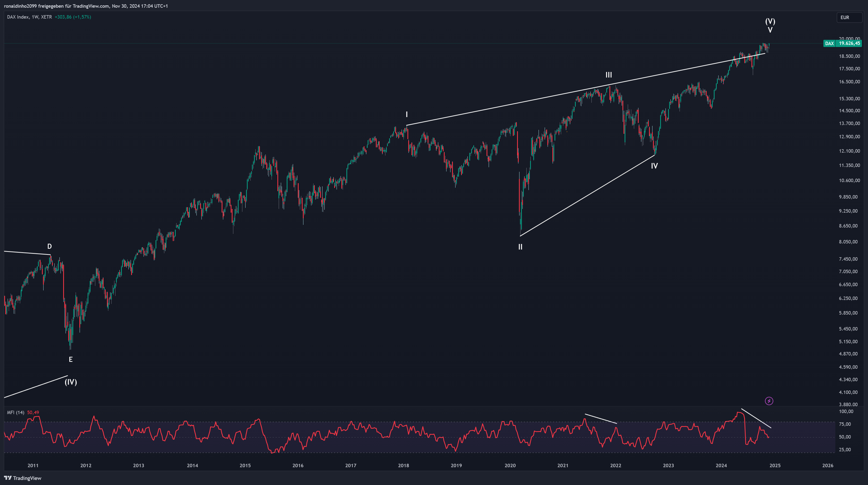The width and height of the screenshot is (868, 485).
Task: Click the 2020 year label on time axis
Action: pos(510,465)
